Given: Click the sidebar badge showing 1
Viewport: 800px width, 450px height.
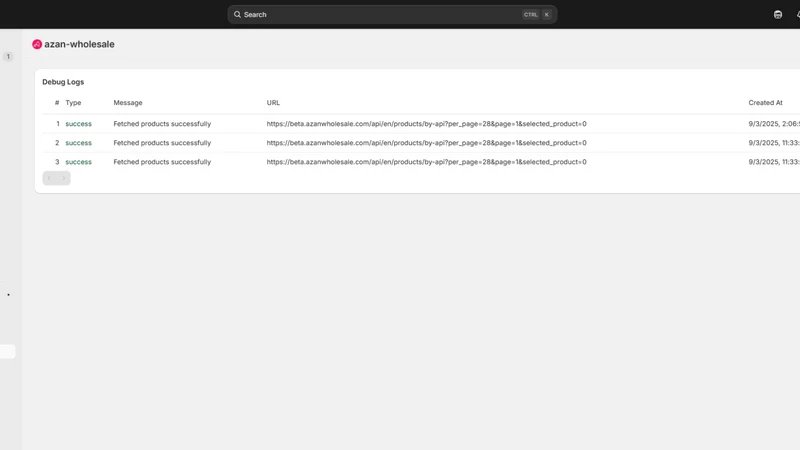Looking at the screenshot, I should [x=8, y=57].
